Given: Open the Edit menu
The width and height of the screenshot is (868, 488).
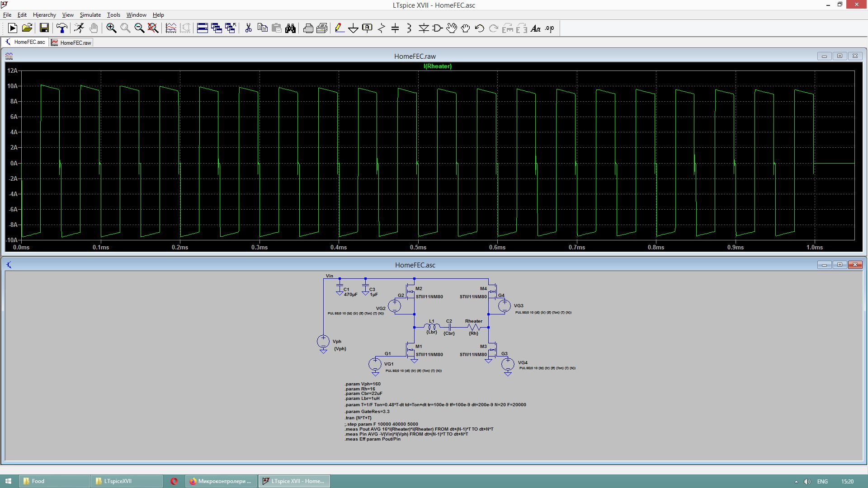Looking at the screenshot, I should coord(22,15).
